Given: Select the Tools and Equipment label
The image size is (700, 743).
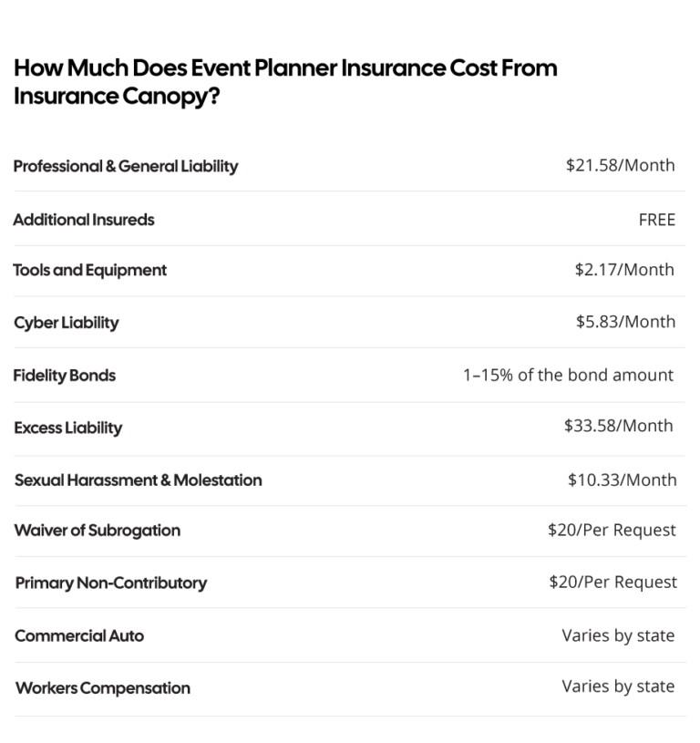Looking at the screenshot, I should tap(90, 270).
